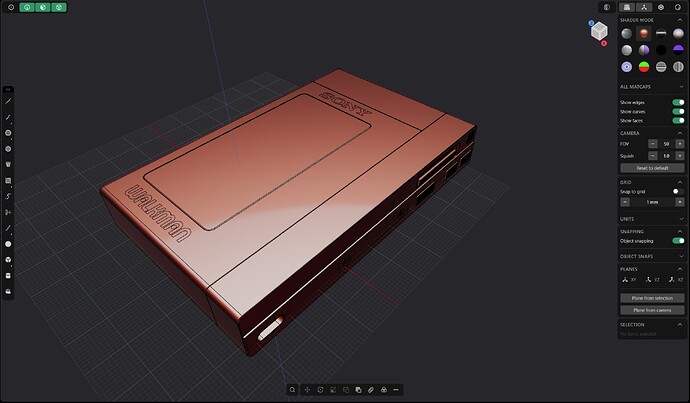Select the Line tool in left toolbar
Image resolution: width=690 pixels, height=403 pixels.
(x=8, y=101)
